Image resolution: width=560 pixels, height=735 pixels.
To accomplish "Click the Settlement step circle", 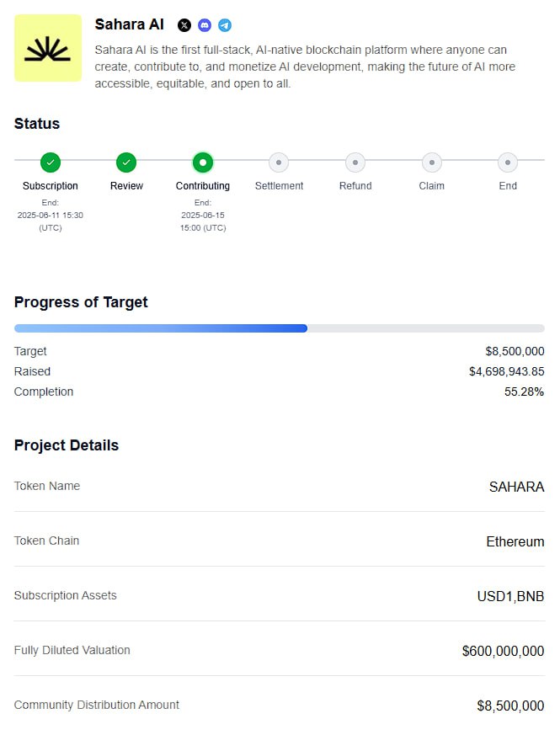I will coord(279,162).
